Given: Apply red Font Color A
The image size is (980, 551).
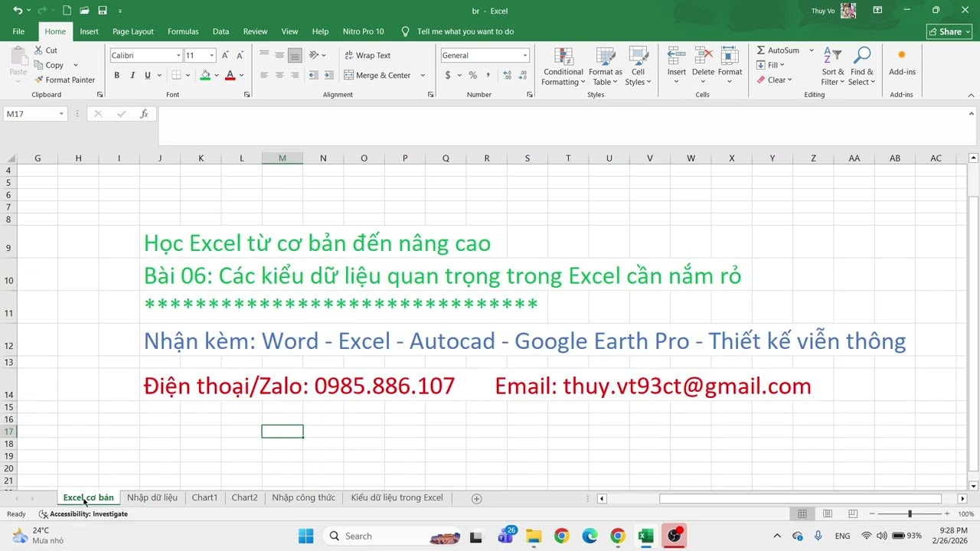Looking at the screenshot, I should (x=230, y=75).
